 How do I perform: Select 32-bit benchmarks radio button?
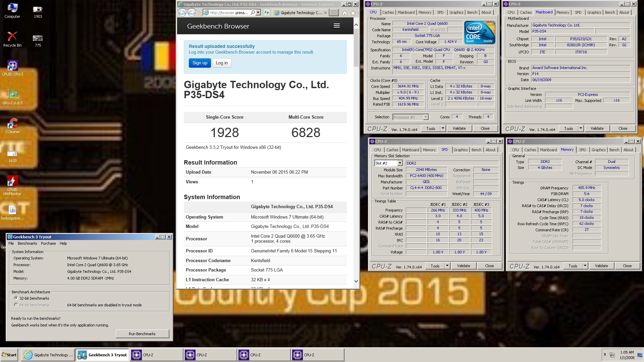16,298
